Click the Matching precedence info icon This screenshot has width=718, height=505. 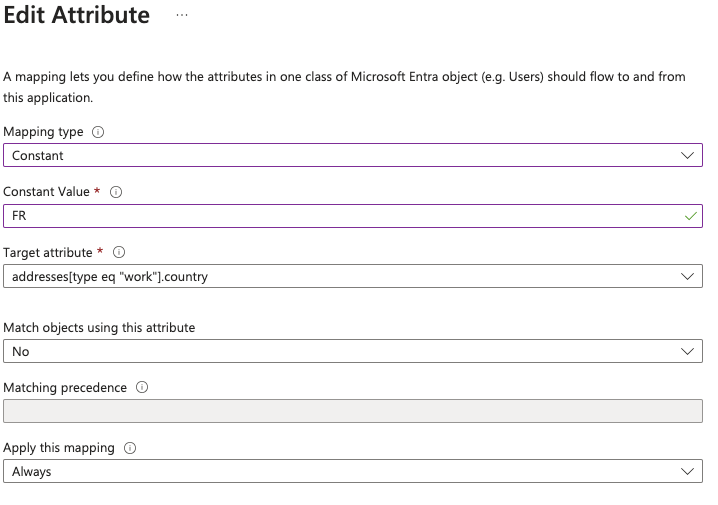click(142, 387)
